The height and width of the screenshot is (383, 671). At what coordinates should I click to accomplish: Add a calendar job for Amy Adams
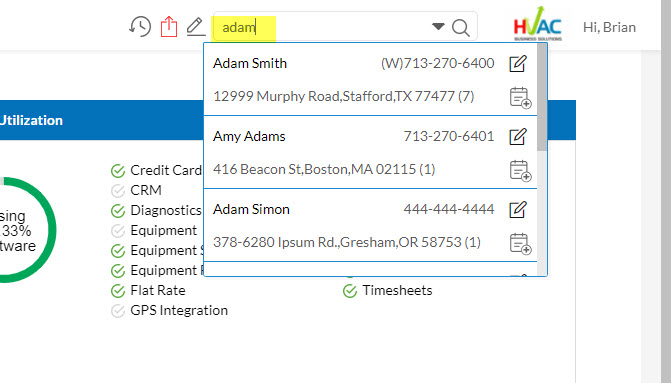click(x=520, y=170)
